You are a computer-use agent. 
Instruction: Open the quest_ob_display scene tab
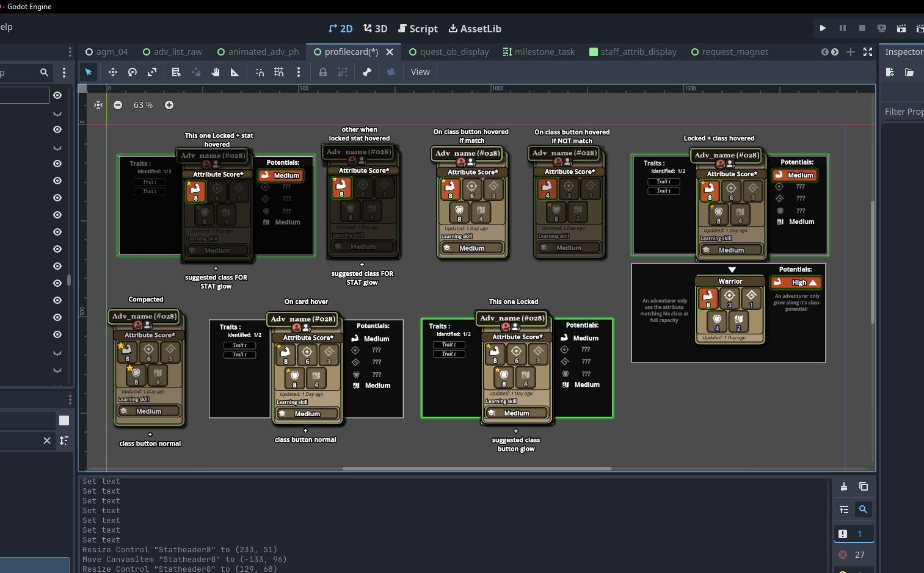click(x=449, y=52)
